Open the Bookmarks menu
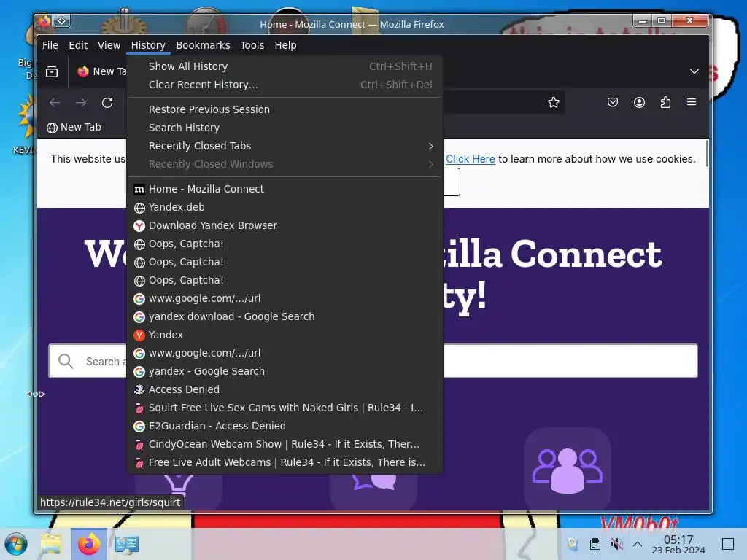The height and width of the screenshot is (560, 747). tap(203, 45)
